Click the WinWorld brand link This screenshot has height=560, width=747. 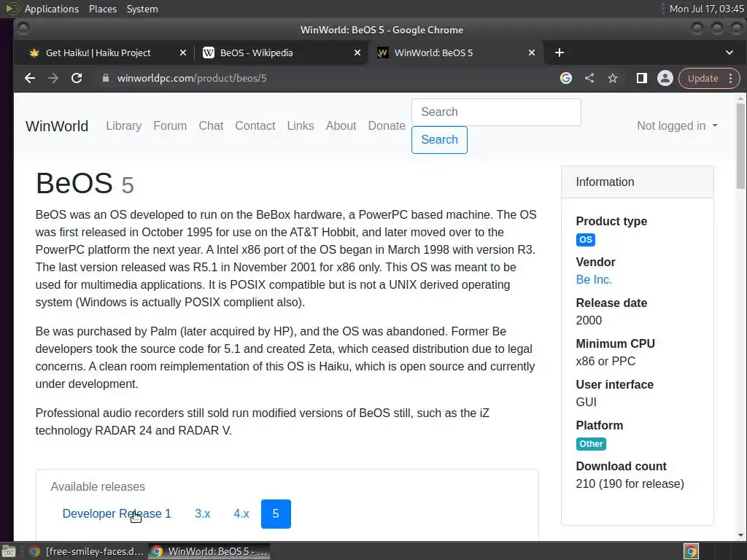pos(57,125)
